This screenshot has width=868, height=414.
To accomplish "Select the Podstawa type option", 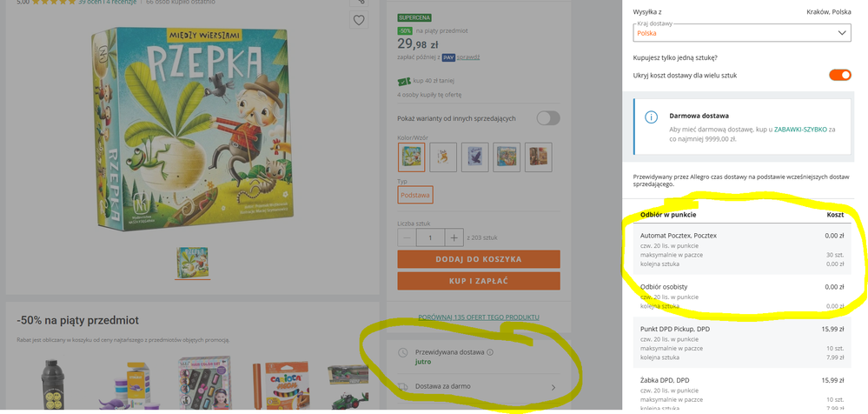I will coord(415,195).
